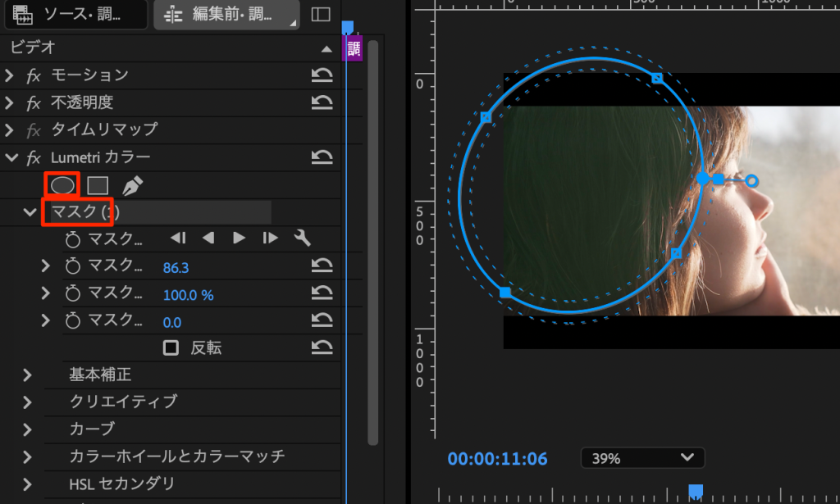Toggle fx on the 不透明度 effect
This screenshot has height=504, width=840.
pyautogui.click(x=34, y=103)
